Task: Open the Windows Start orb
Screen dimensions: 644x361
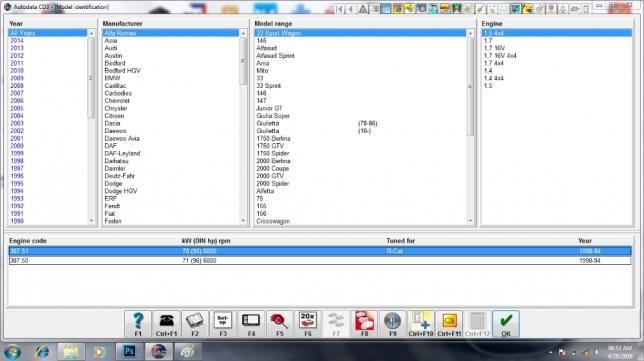Action: 12,352
